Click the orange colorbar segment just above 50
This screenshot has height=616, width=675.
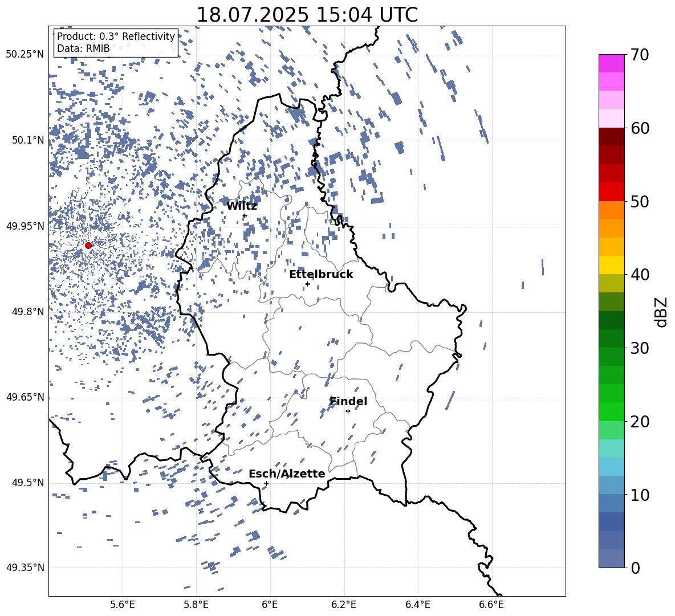(x=611, y=210)
